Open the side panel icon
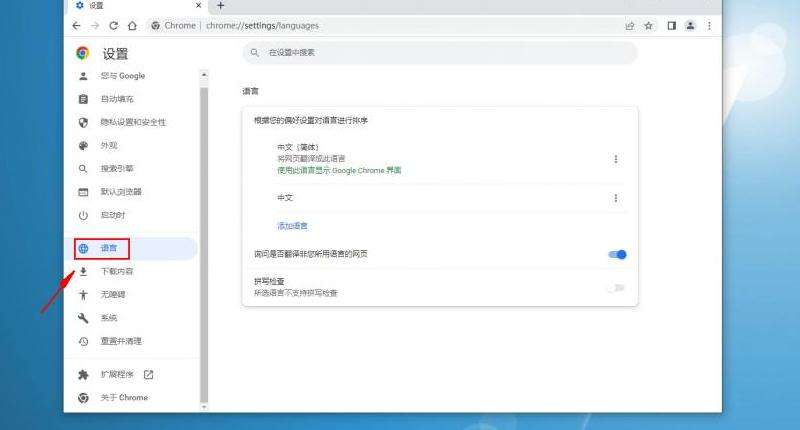This screenshot has height=430, width=800. point(671,25)
